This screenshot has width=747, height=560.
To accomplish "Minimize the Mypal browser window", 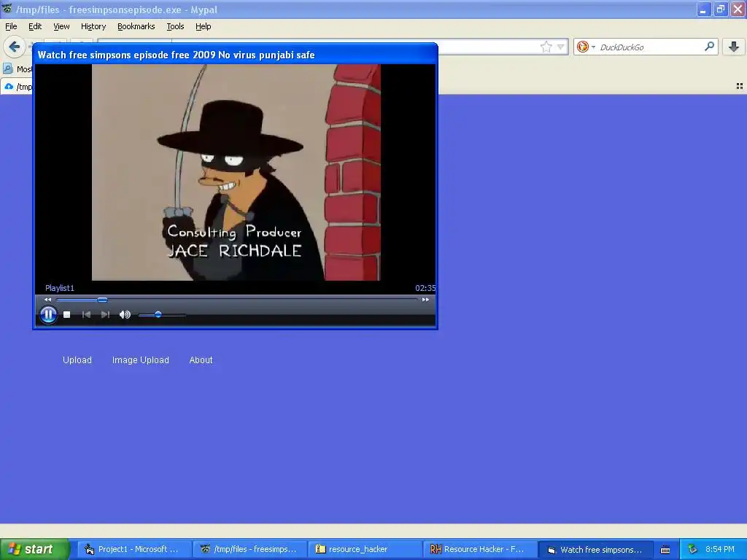I will pyautogui.click(x=704, y=9).
